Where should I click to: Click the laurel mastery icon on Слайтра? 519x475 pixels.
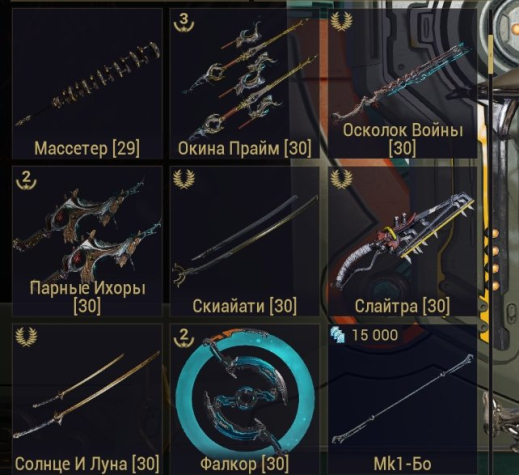point(341,179)
